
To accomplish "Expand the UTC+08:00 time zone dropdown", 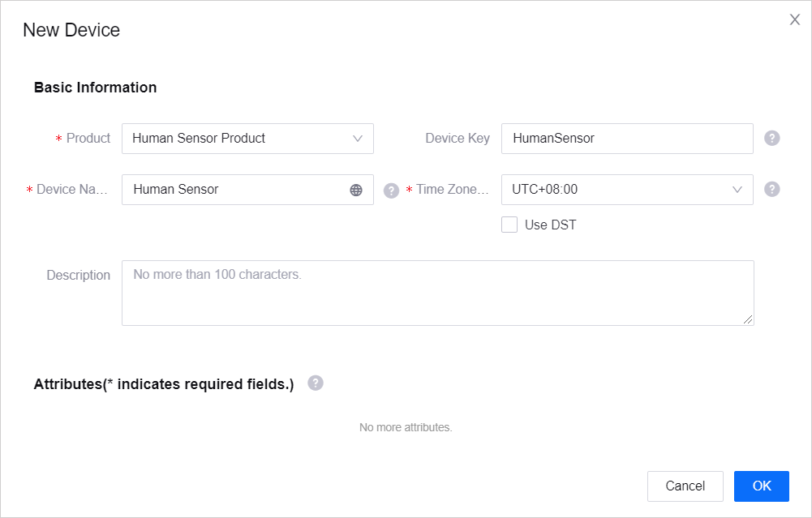I will pyautogui.click(x=627, y=190).
